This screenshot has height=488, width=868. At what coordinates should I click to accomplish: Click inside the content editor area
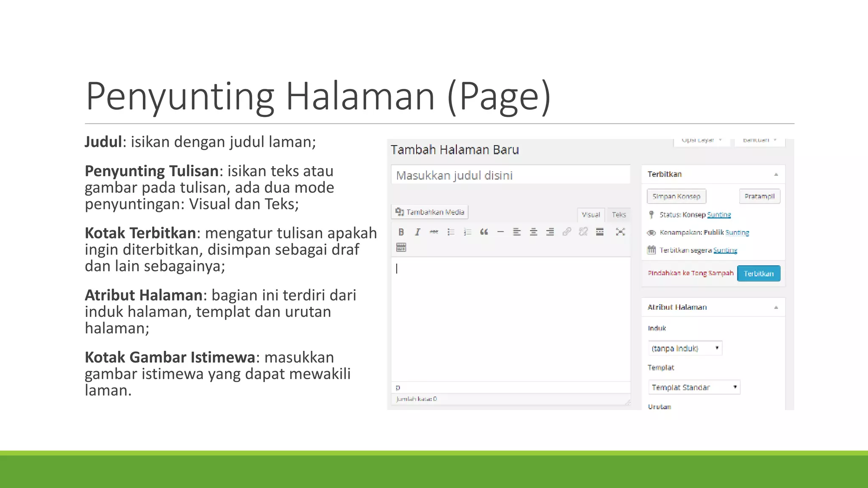pos(511,319)
